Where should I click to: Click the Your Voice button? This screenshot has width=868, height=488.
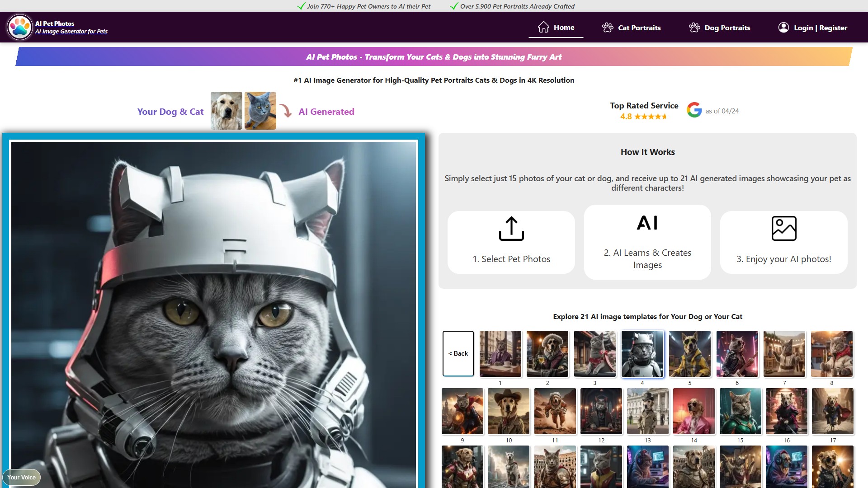21,477
